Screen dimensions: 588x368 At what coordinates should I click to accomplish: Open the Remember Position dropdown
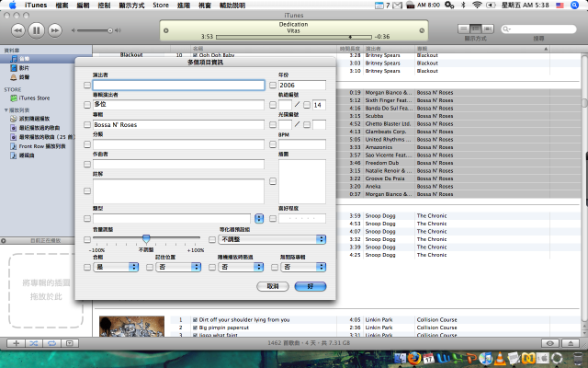point(178,267)
